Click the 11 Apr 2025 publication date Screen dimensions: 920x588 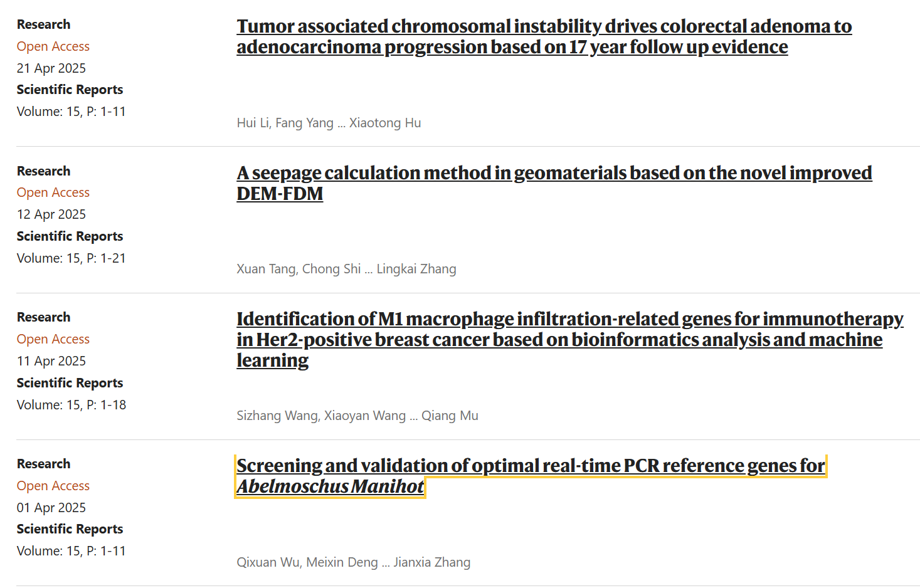pos(51,361)
